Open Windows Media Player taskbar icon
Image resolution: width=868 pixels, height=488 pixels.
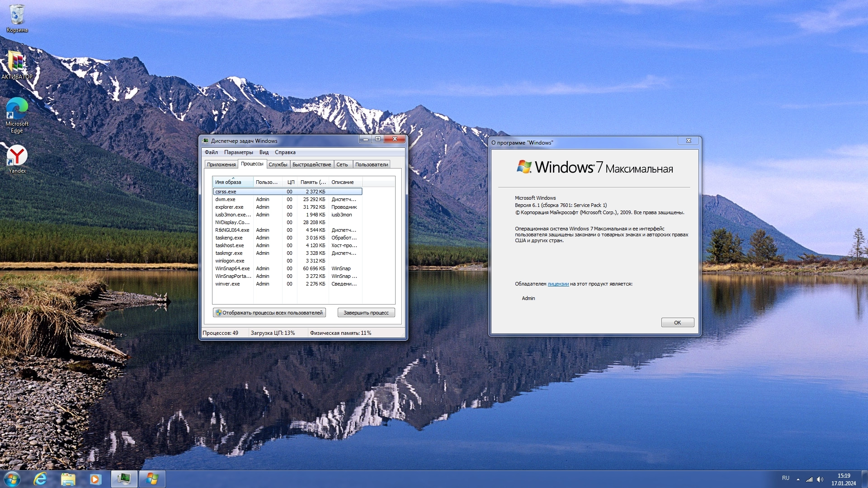pos(95,479)
